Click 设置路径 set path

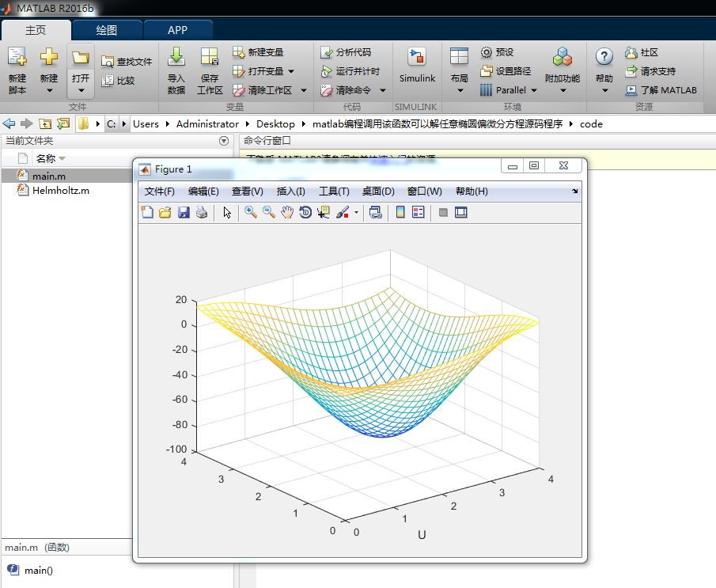click(506, 71)
